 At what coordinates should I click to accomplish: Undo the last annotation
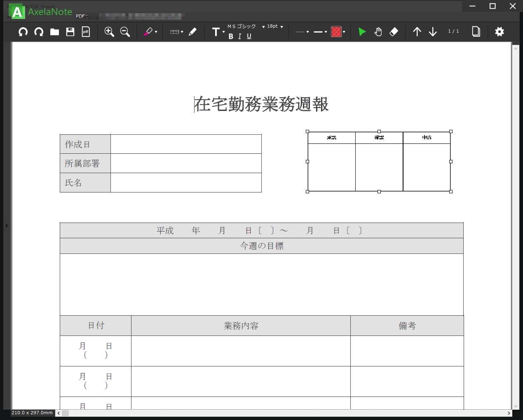tap(23, 31)
